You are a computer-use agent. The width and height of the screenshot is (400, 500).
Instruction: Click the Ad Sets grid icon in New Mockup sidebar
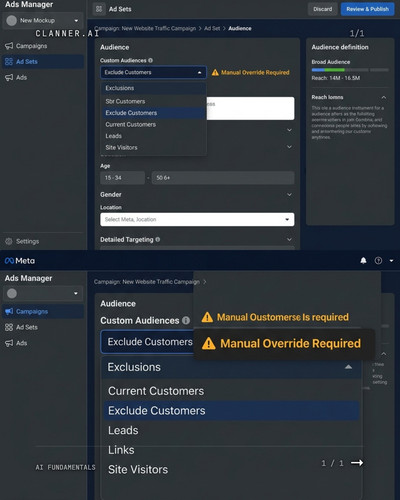(x=9, y=62)
